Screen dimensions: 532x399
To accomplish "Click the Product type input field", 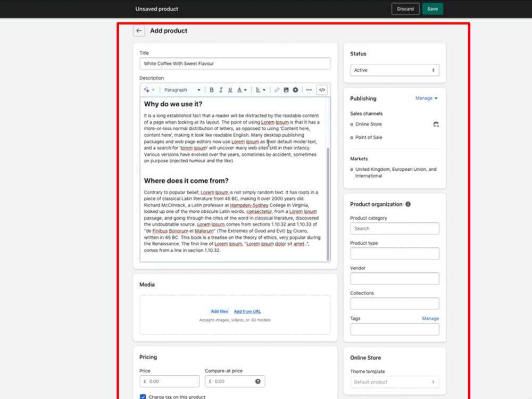I will click(395, 253).
